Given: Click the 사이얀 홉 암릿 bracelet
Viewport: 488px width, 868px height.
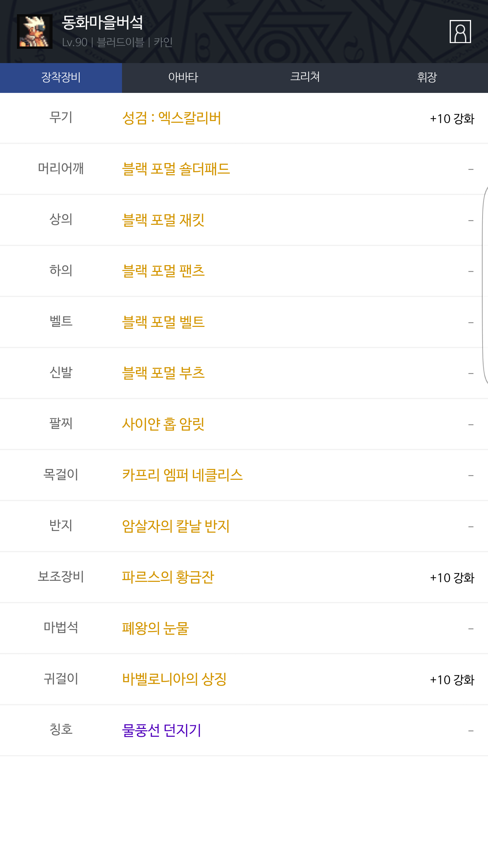Looking at the screenshot, I should 163,424.
